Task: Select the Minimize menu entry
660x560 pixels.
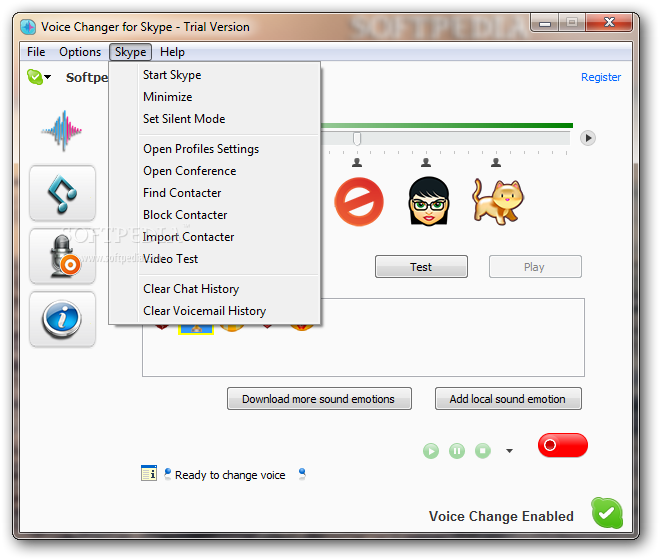Action: (214, 97)
